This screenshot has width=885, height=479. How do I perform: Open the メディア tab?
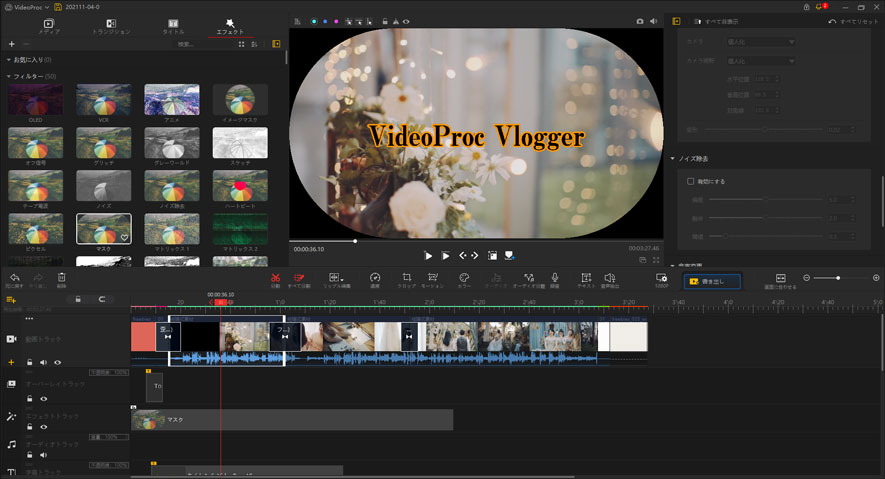(x=49, y=27)
